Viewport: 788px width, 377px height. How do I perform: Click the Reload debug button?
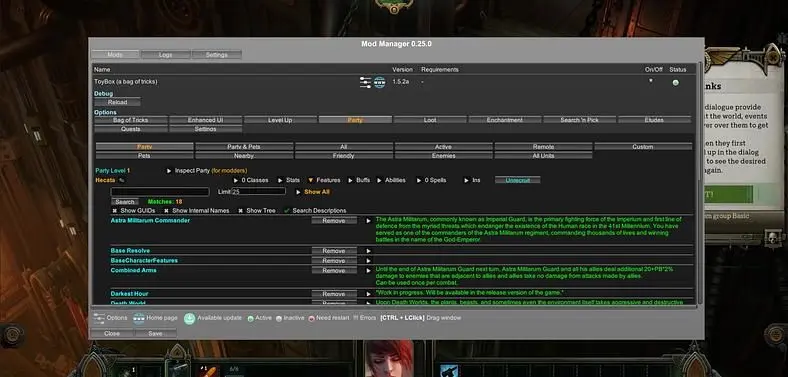tap(118, 102)
